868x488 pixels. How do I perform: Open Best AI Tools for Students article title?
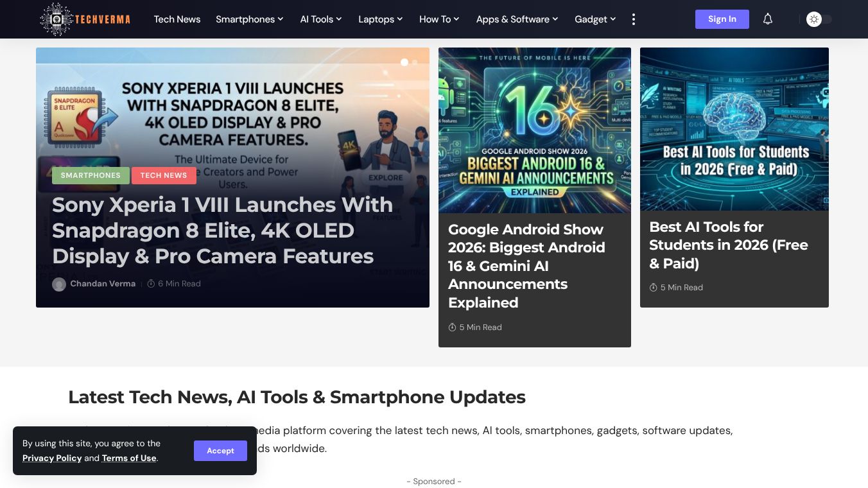(729, 245)
